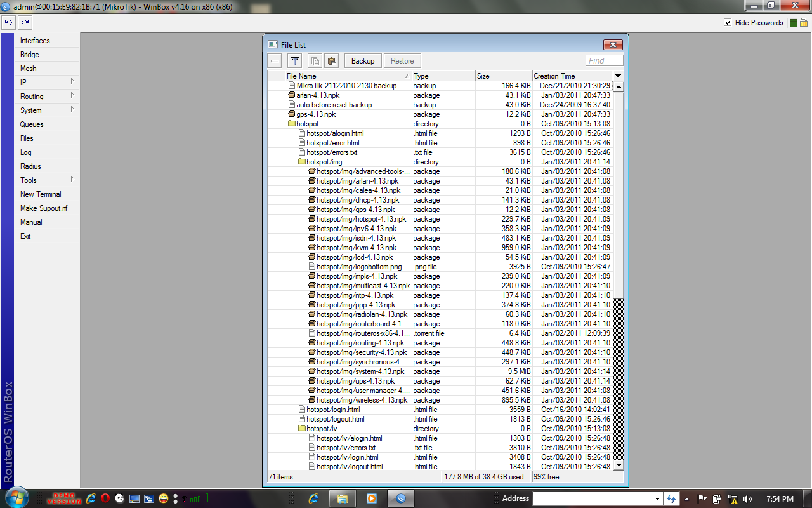Open the Queues menu item
812x508 pixels.
47,124
